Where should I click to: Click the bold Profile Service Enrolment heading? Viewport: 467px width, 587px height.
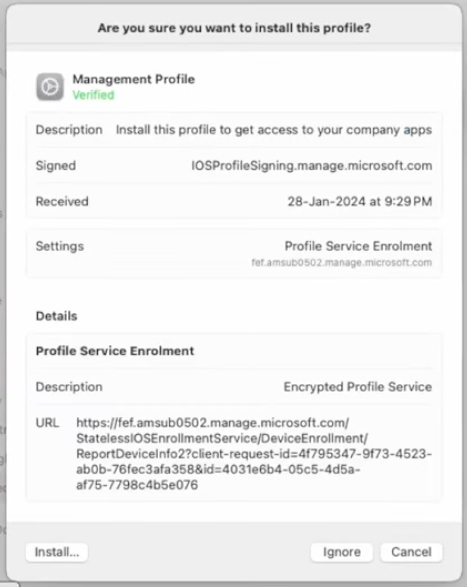click(115, 351)
